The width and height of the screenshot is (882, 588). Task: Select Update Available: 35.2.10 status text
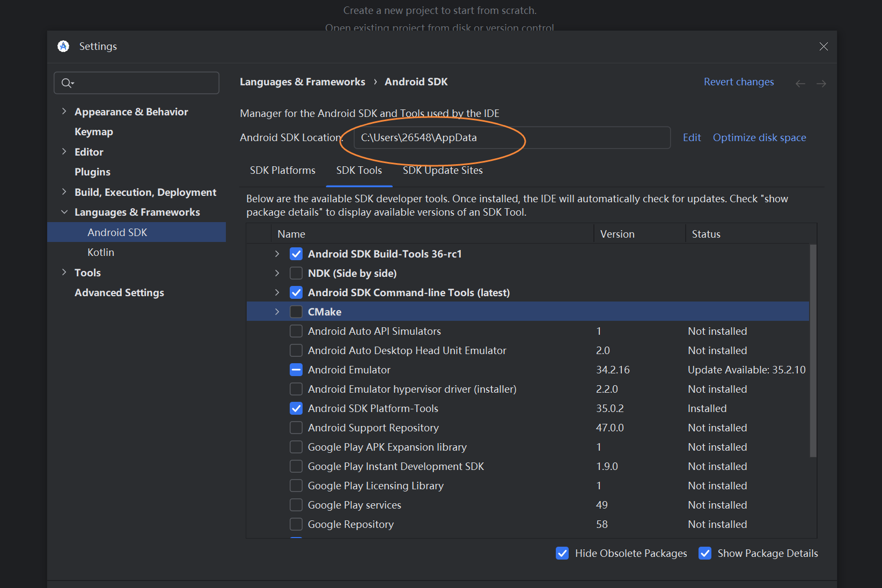pyautogui.click(x=747, y=370)
